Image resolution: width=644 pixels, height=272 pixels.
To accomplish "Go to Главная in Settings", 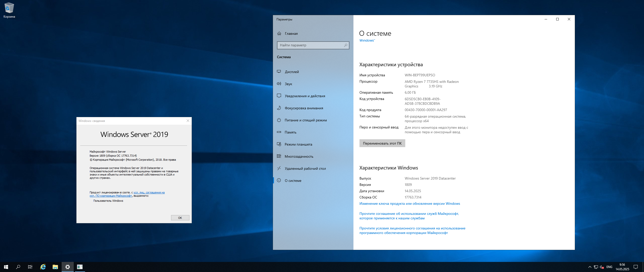I will (313, 33).
